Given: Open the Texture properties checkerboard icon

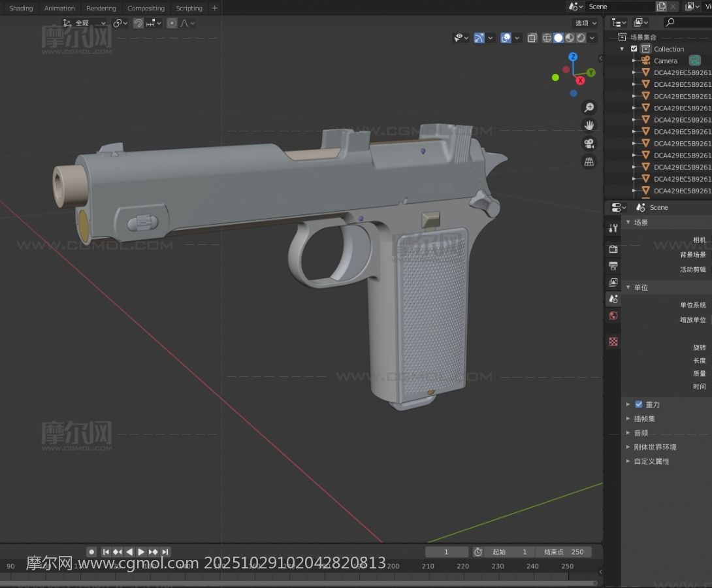Looking at the screenshot, I should tap(613, 342).
